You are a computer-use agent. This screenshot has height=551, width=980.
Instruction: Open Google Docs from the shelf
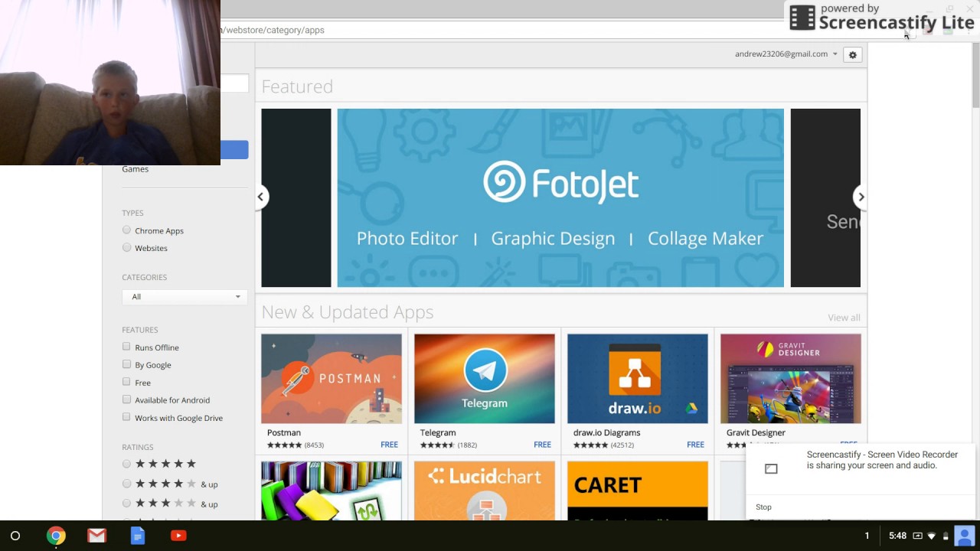click(x=138, y=536)
